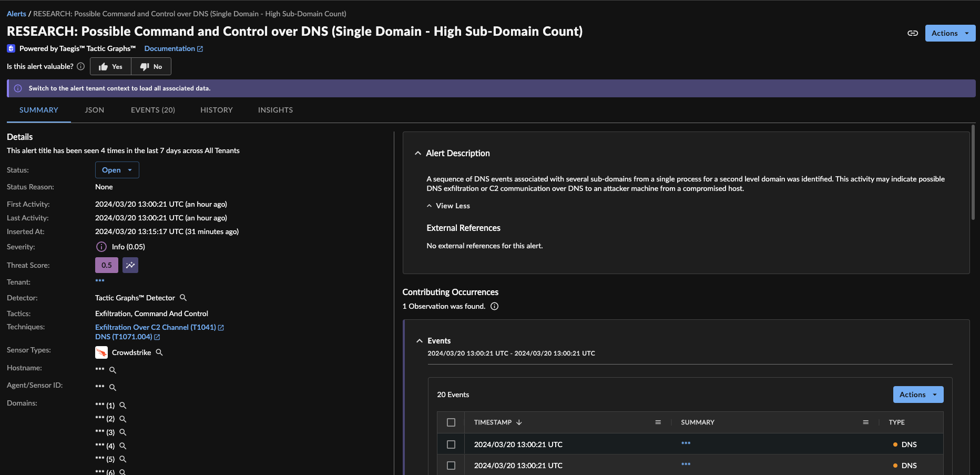Search domain (1) with magnifier
The width and height of the screenshot is (980, 475).
click(x=122, y=406)
